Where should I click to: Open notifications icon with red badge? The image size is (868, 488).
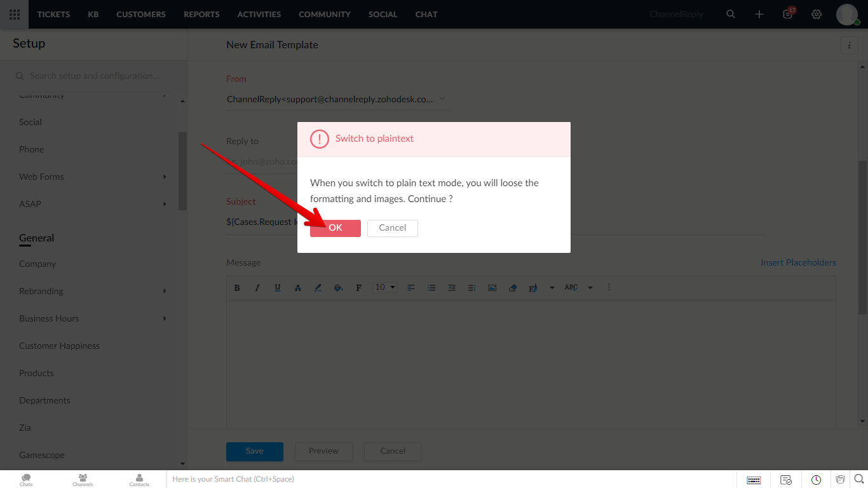coord(789,13)
